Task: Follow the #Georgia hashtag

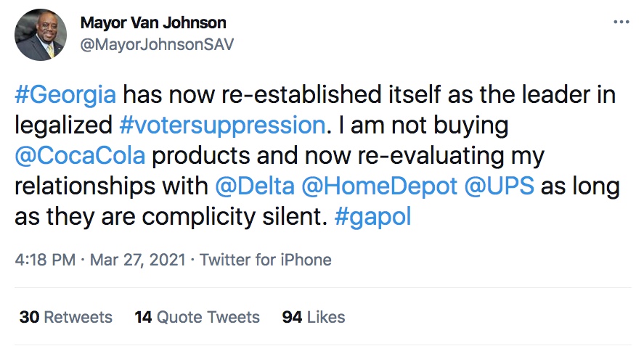Action: click(65, 96)
